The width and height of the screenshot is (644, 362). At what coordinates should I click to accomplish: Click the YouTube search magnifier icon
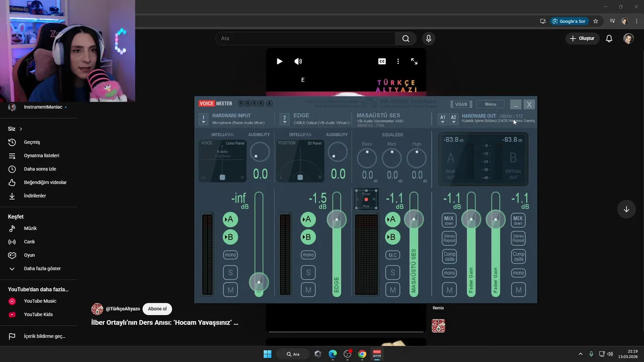click(x=406, y=39)
